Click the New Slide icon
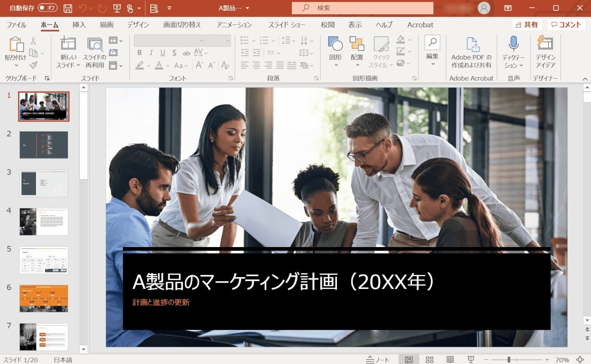 (x=68, y=43)
